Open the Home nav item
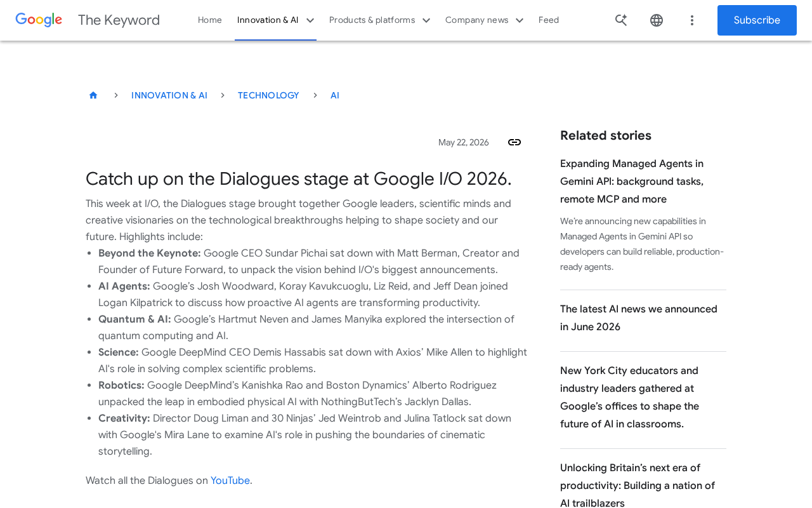Image resolution: width=812 pixels, height=508 pixels. point(210,20)
